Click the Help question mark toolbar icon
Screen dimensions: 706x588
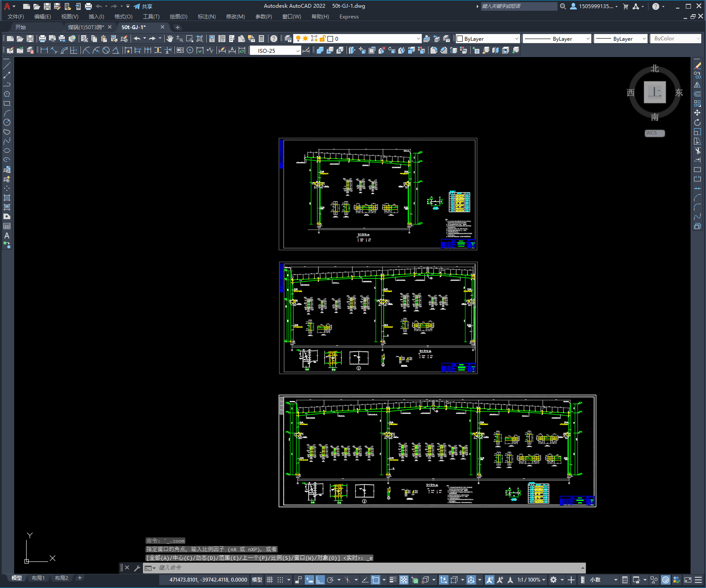click(274, 39)
